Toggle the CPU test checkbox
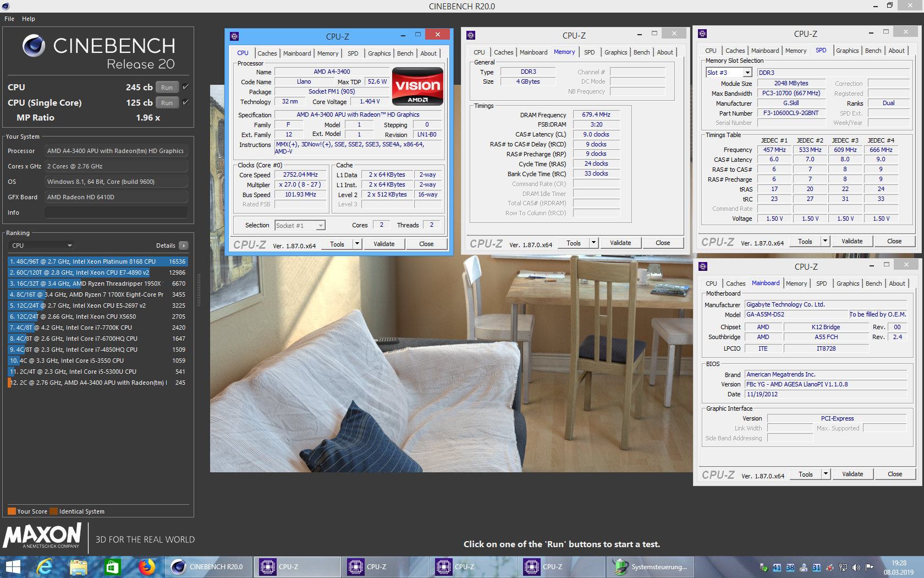 [x=185, y=87]
